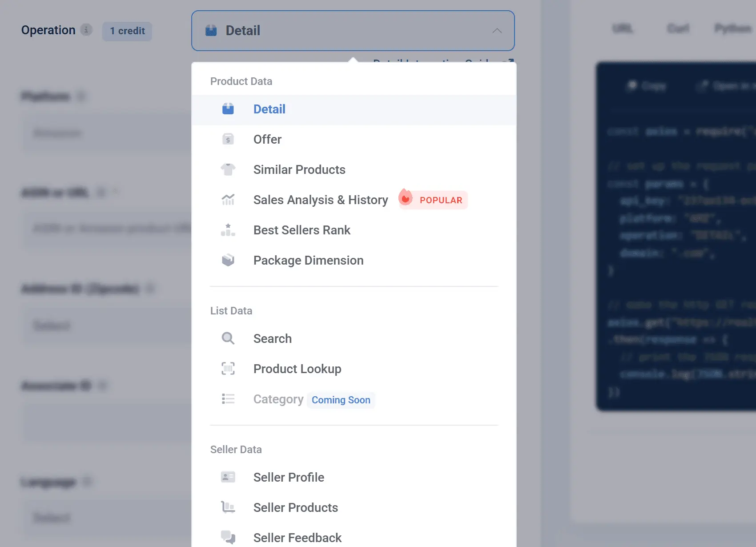The image size is (756, 547).
Task: Click the Operation label
Action: click(48, 30)
